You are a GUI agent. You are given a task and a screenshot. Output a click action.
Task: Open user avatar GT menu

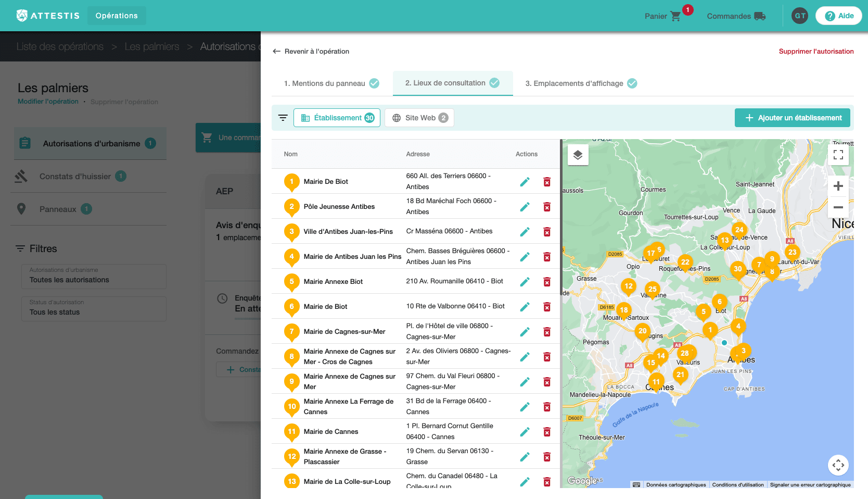pos(800,16)
